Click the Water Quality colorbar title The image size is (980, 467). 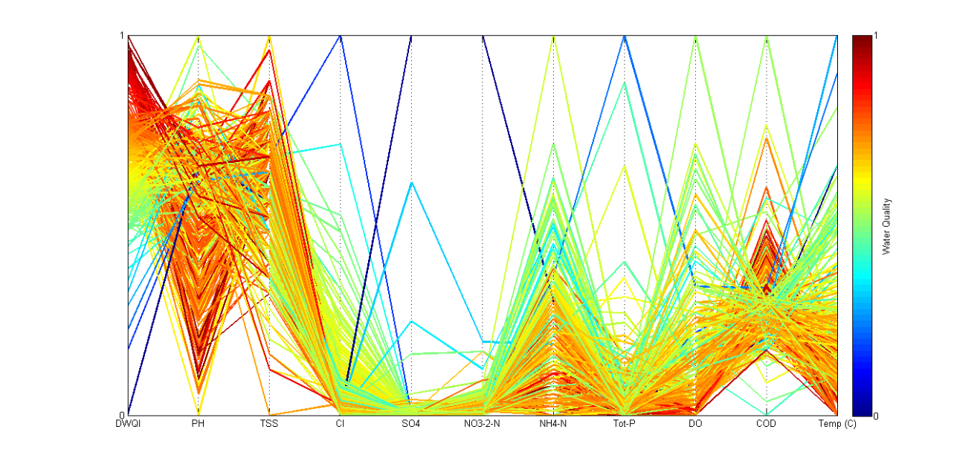[886, 226]
